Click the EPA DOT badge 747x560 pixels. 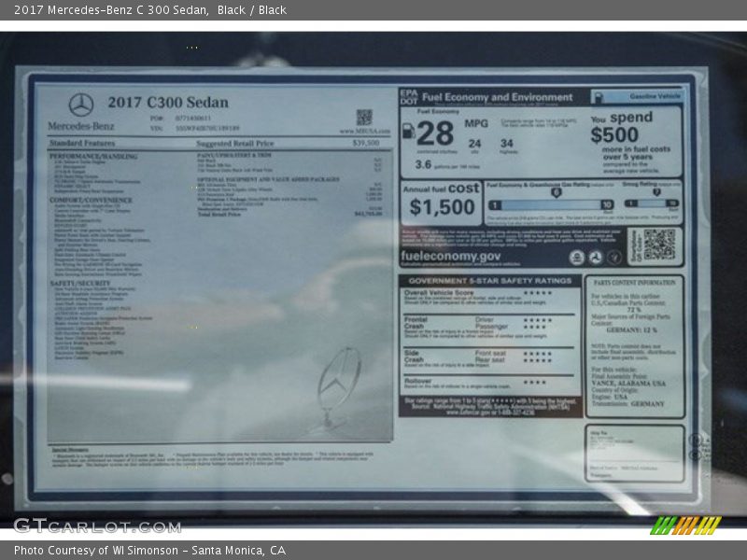pyautogui.click(x=409, y=97)
